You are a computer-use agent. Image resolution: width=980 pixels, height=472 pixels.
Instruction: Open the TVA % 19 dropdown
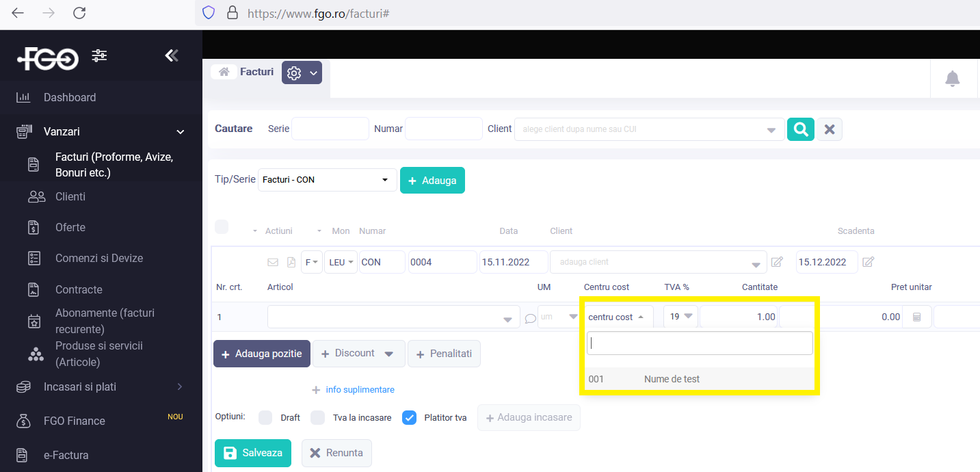[680, 317]
